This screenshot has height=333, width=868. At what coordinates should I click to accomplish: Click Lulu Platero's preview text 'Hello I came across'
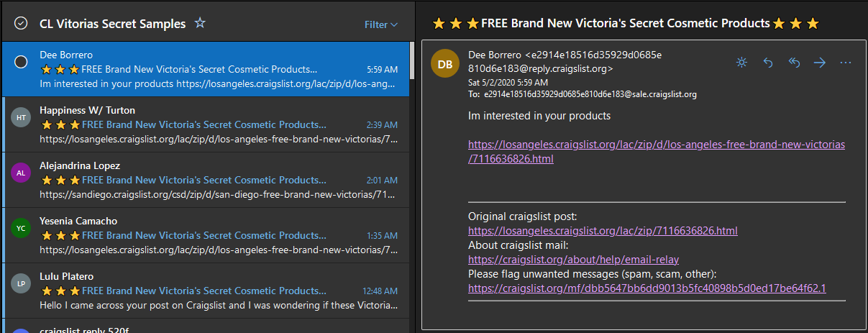(x=219, y=305)
